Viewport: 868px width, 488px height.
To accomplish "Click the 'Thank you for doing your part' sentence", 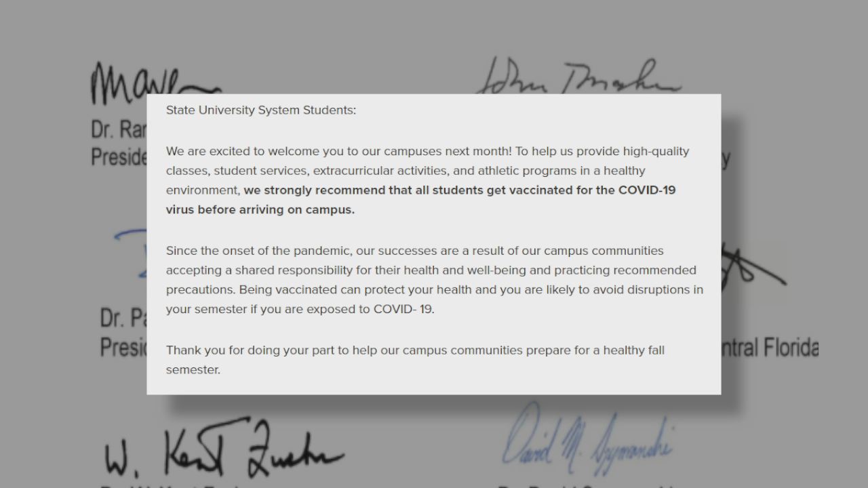I will tap(415, 360).
